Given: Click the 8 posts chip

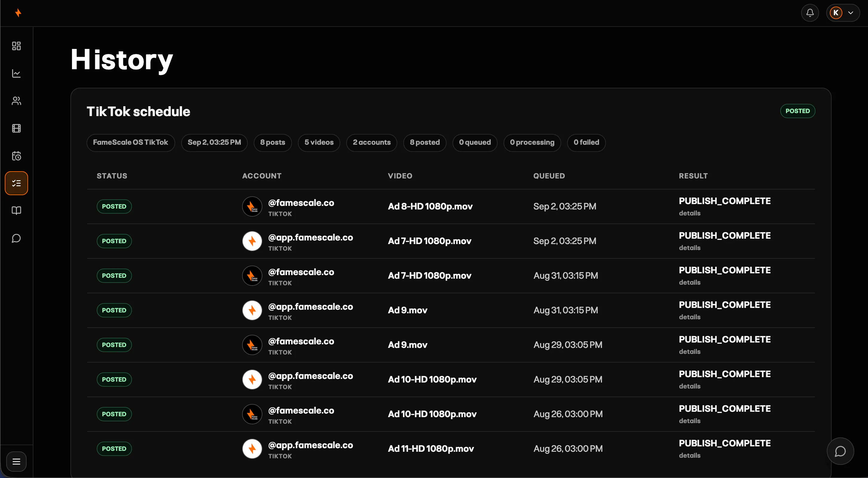Looking at the screenshot, I should point(273,143).
